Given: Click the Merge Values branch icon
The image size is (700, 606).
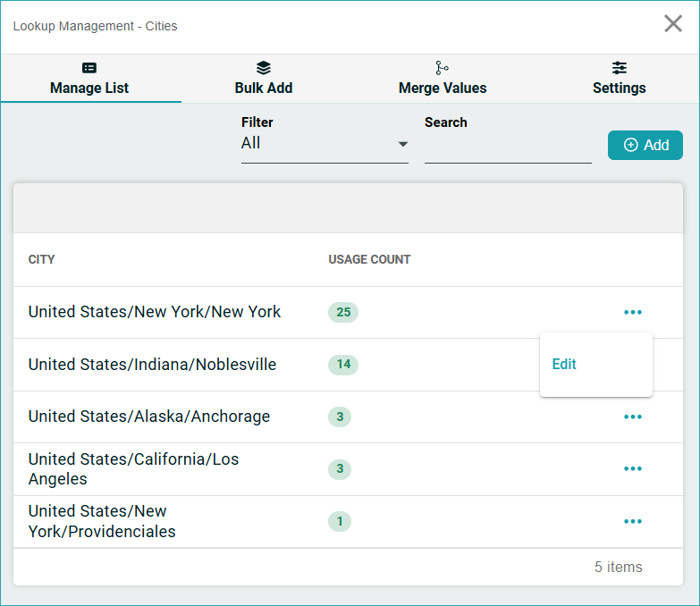Looking at the screenshot, I should [442, 68].
